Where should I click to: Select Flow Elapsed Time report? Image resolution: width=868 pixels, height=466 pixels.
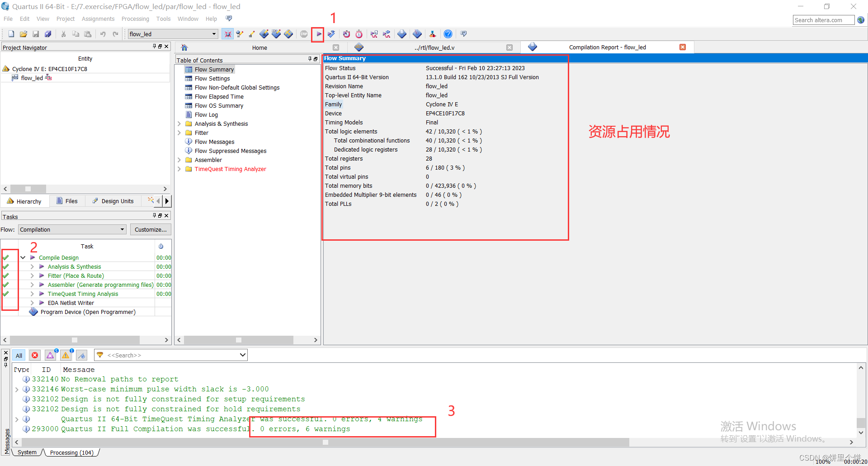pos(219,96)
